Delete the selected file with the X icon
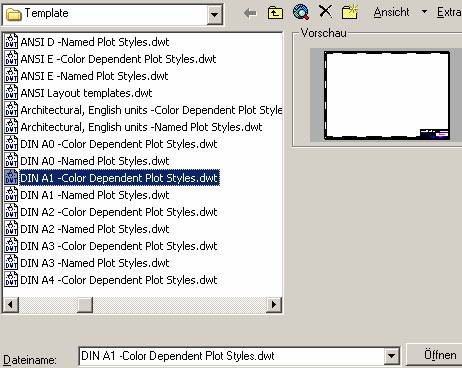This screenshot has height=368, width=462. click(325, 12)
